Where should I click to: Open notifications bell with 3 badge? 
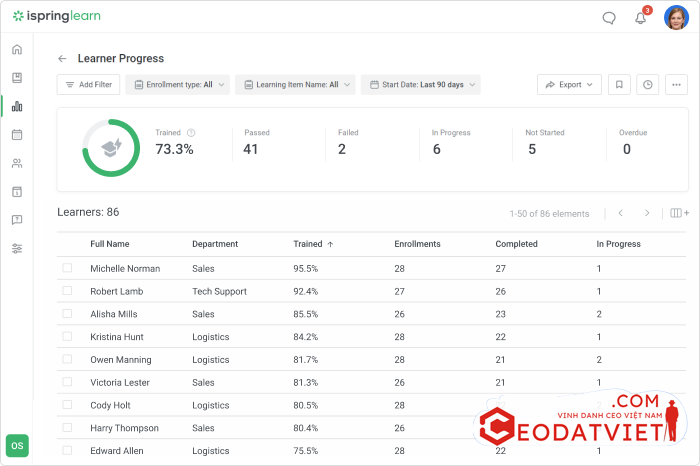[641, 17]
